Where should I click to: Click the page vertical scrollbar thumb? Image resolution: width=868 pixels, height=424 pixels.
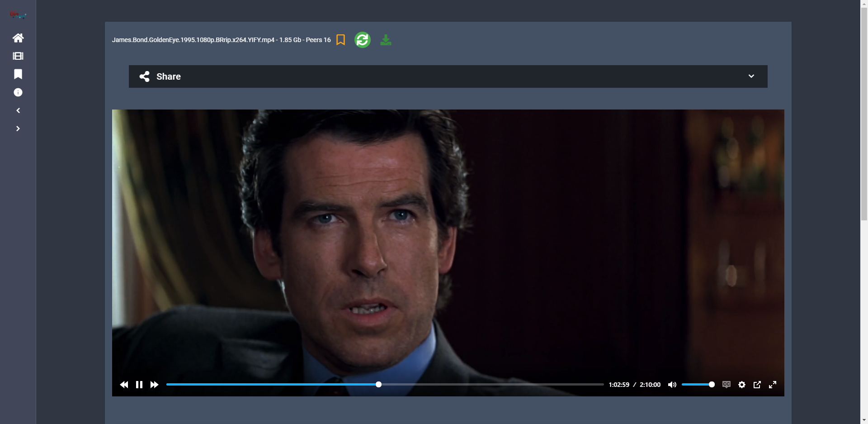[x=864, y=113]
